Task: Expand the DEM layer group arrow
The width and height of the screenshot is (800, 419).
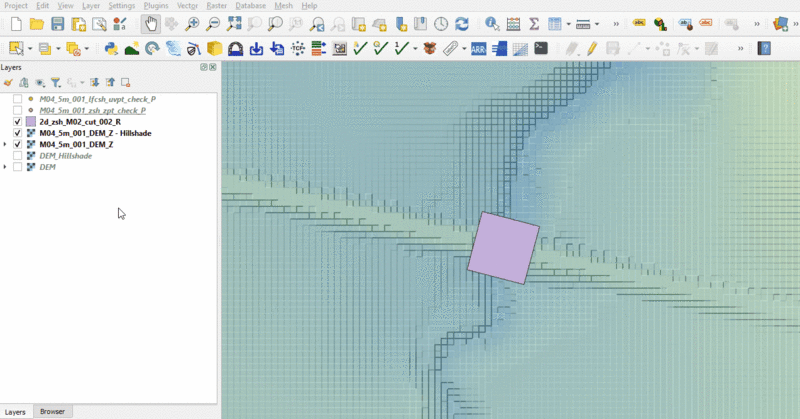Action: [6, 166]
